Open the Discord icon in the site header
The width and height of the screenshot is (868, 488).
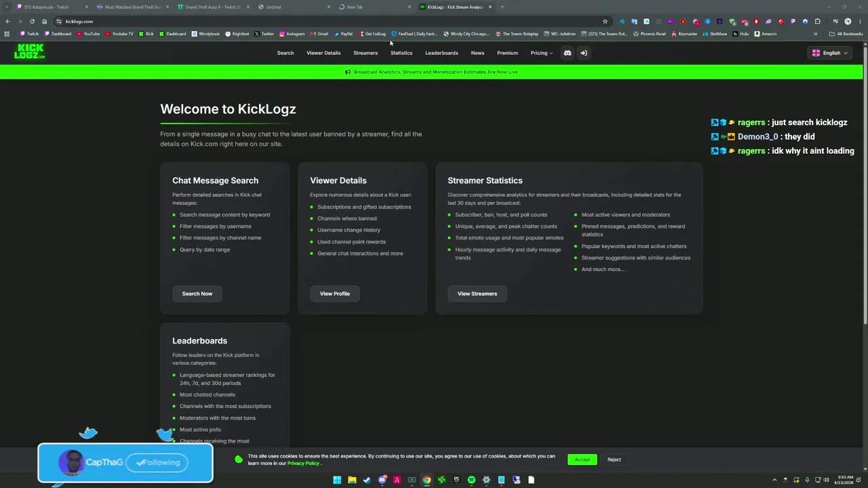[x=568, y=53]
